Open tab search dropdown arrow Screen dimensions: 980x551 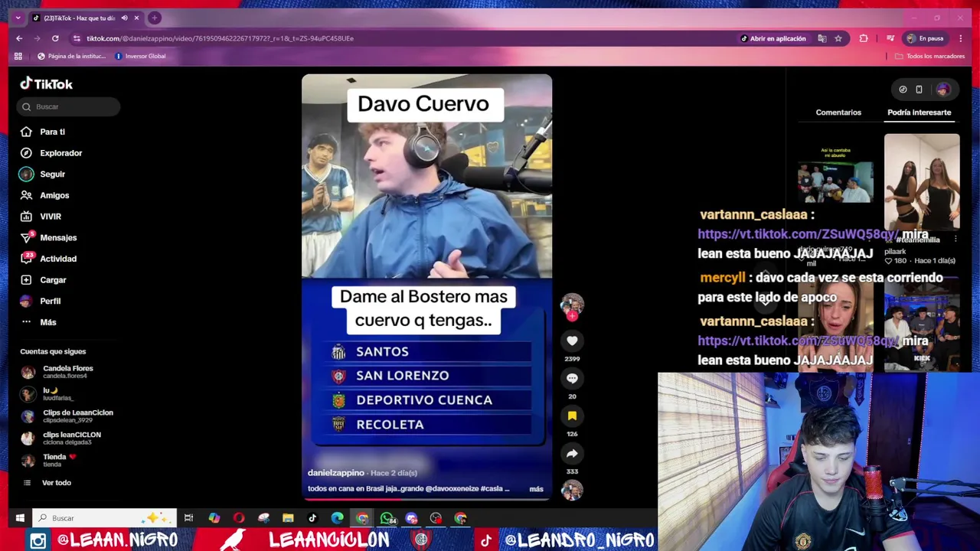tap(18, 18)
